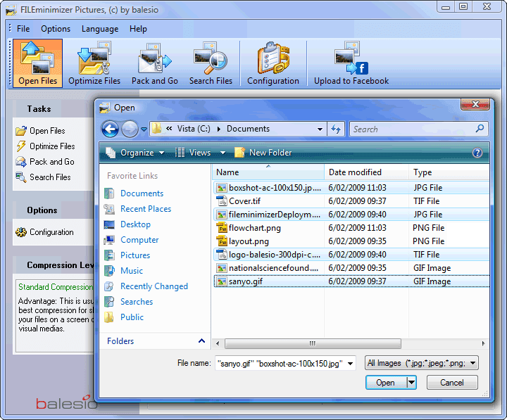Viewport: 507px width, 420px height.
Task: Click Documents in the address path
Action: pyautogui.click(x=248, y=129)
